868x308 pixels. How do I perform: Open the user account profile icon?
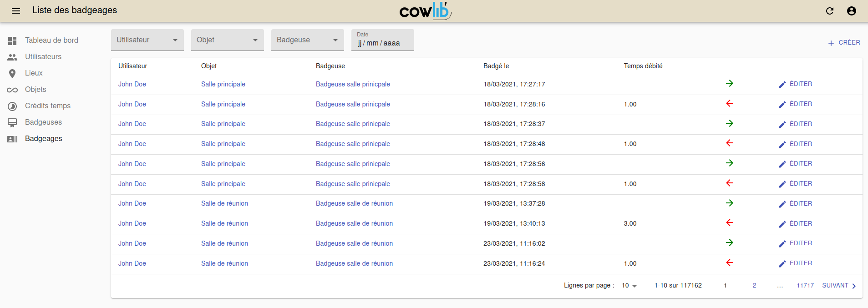pos(851,11)
